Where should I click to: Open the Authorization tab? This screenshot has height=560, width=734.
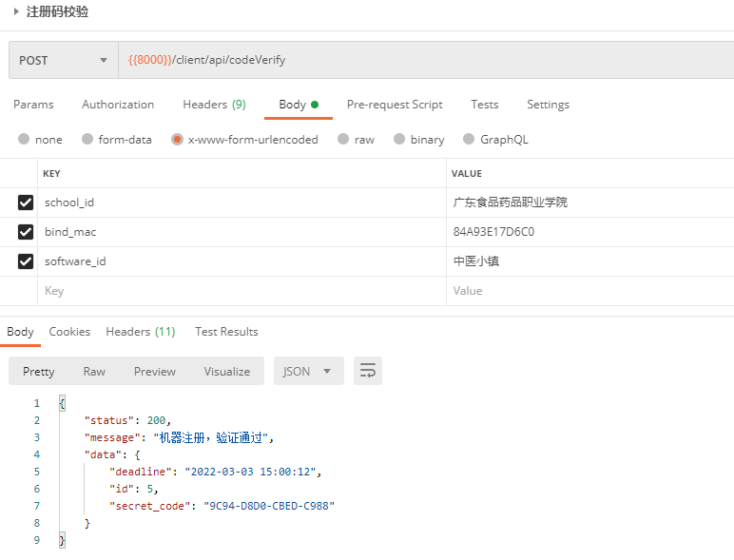(x=118, y=105)
